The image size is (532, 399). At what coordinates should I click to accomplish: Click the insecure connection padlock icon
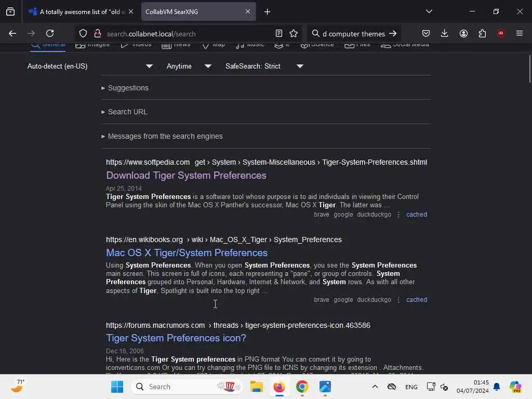98,33
